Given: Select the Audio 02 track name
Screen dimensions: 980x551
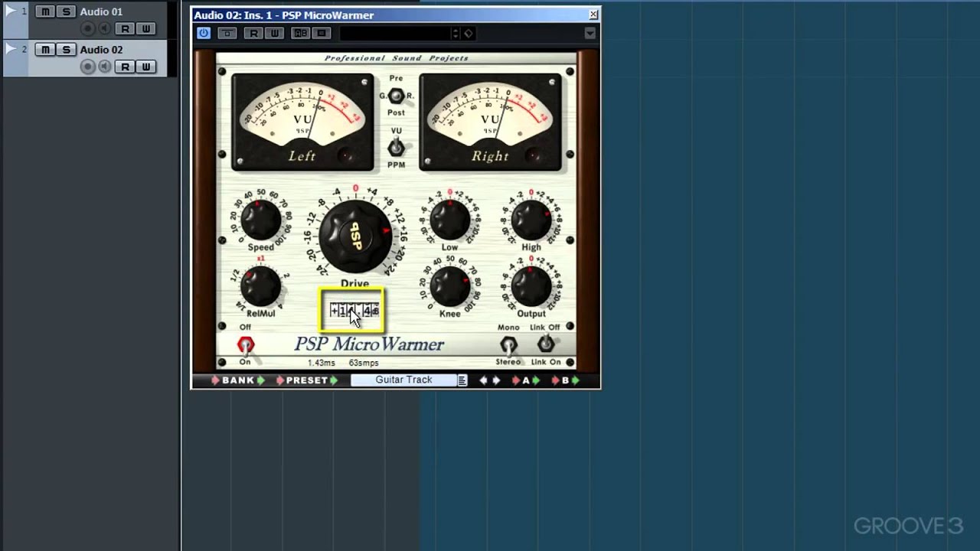Looking at the screenshot, I should [x=101, y=50].
